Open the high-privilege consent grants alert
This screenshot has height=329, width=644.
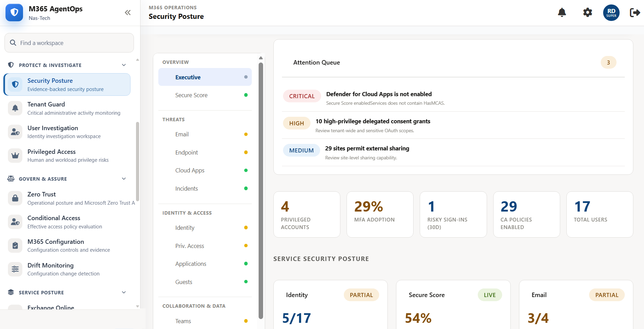tap(453, 125)
